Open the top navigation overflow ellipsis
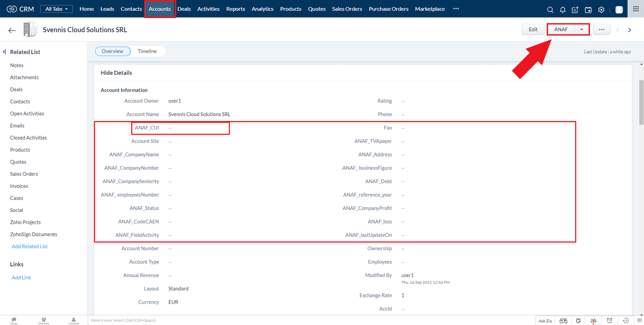The image size is (644, 325). pyautogui.click(x=456, y=9)
